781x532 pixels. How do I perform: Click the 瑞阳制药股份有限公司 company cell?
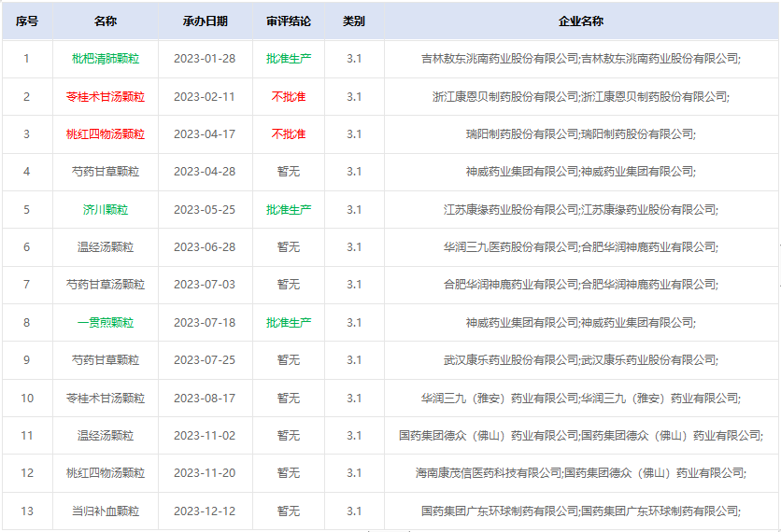(581, 133)
